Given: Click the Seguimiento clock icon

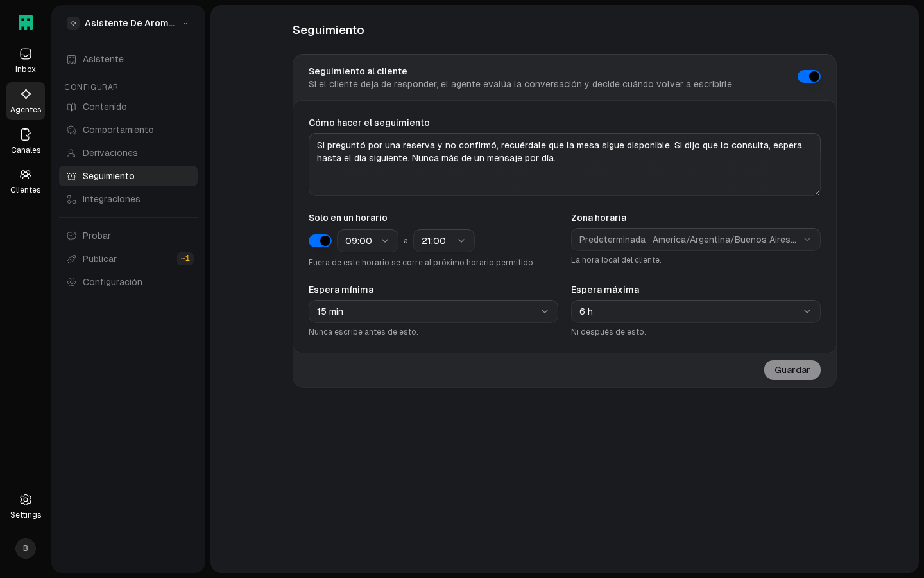Looking at the screenshot, I should (72, 176).
